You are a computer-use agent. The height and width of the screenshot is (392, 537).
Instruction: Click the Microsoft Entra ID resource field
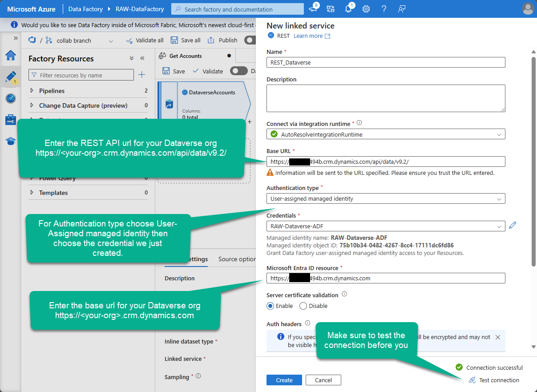tap(386, 278)
